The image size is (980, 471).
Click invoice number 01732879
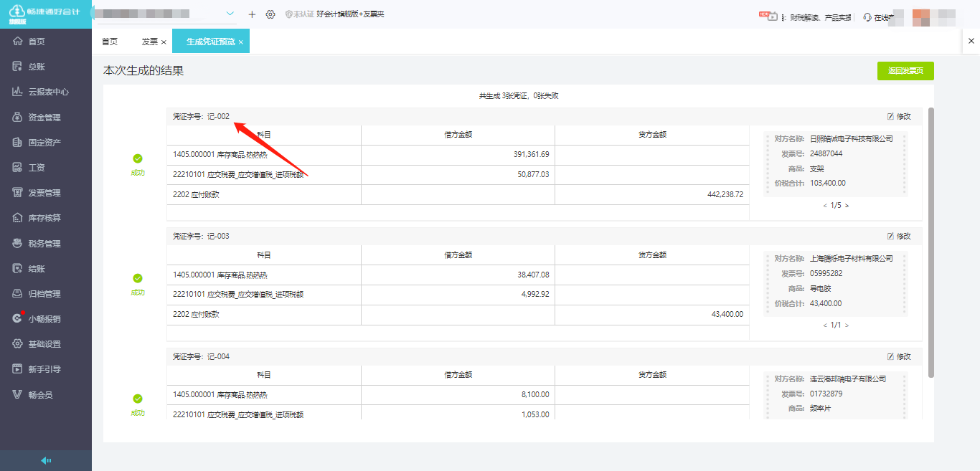[x=826, y=394]
